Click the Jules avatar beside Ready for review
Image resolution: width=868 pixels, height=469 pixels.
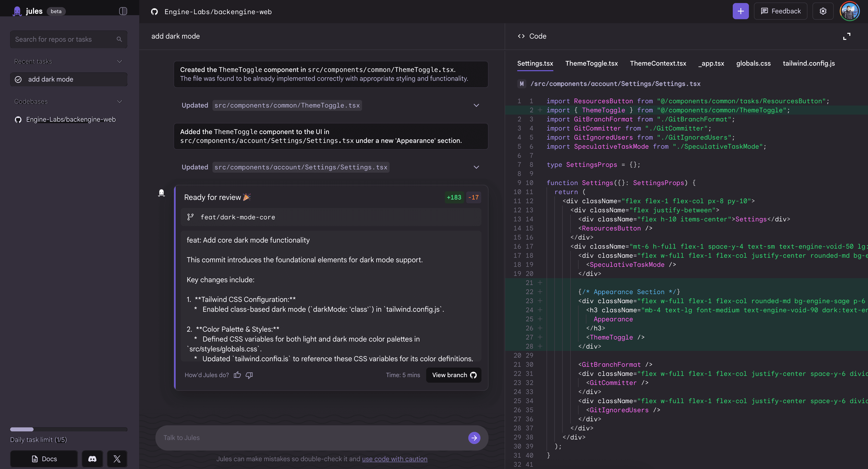point(161,193)
